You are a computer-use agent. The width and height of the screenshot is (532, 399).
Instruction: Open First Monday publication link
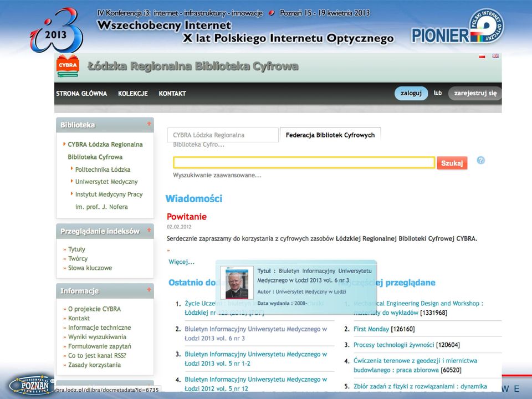(x=371, y=329)
